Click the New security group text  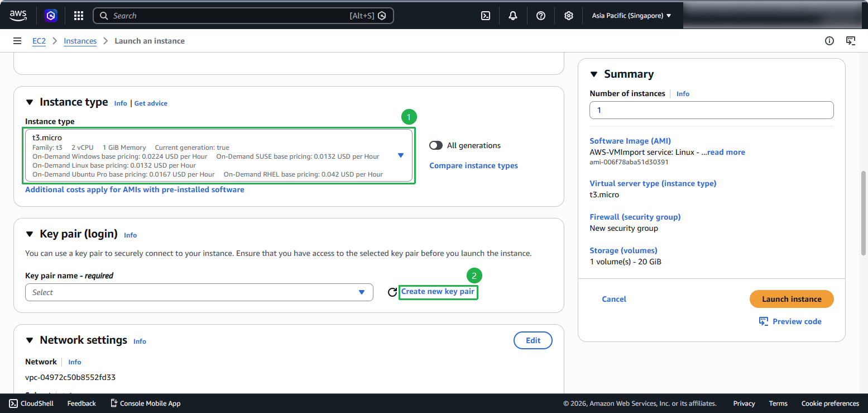click(x=624, y=228)
